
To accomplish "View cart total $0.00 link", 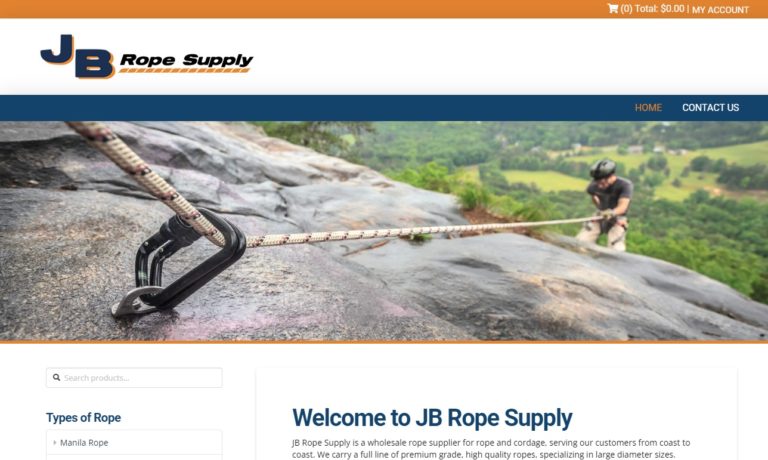I will [659, 9].
